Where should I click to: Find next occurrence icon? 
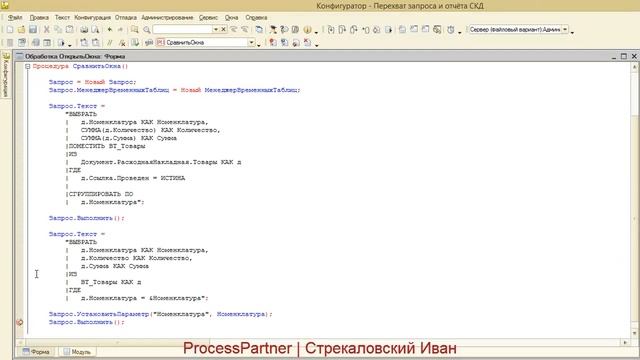(244, 29)
